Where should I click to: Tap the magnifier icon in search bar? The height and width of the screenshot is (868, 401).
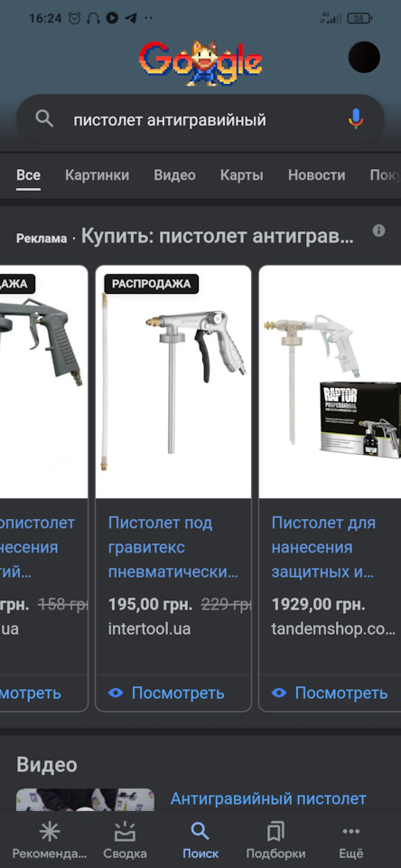tap(44, 118)
